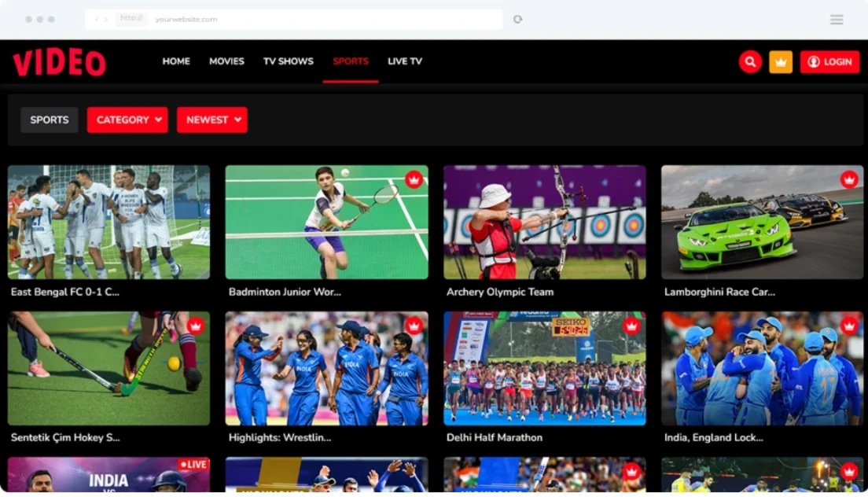Viewport: 868px width, 497px height.
Task: Click the crown badge on Delhi Half Marathon thumbnail
Action: (x=631, y=326)
